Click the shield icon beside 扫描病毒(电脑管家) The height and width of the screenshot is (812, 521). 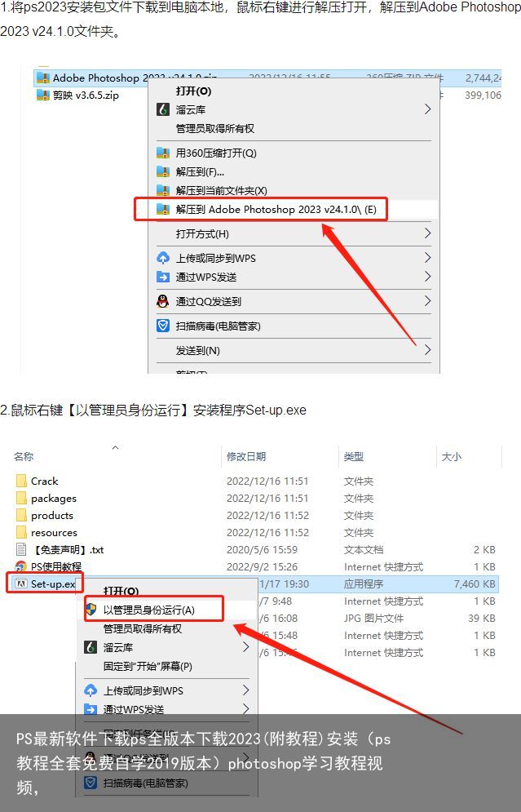163,326
